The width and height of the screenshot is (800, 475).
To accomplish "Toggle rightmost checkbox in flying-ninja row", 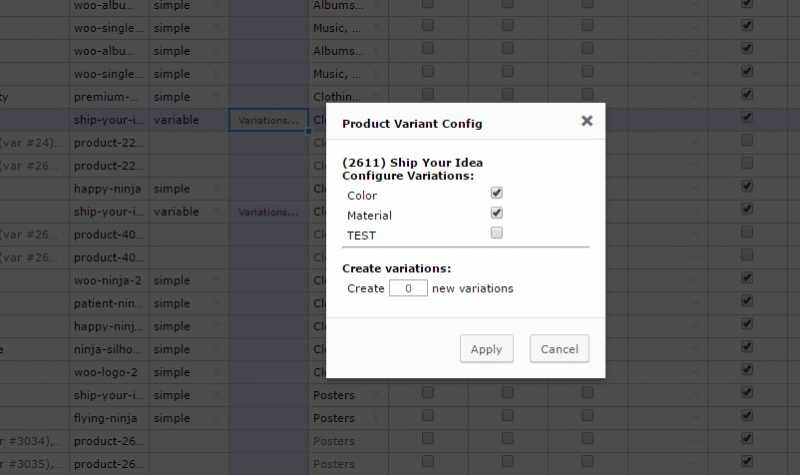I will [746, 416].
